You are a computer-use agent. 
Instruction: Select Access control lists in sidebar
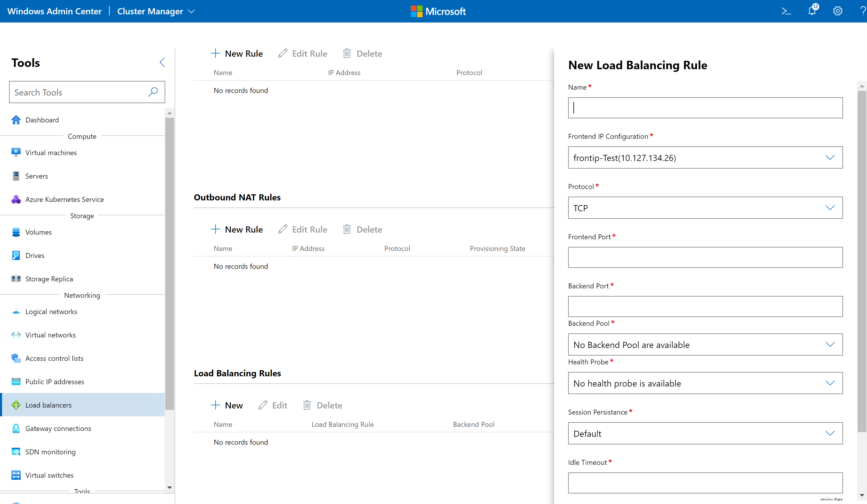(x=54, y=358)
